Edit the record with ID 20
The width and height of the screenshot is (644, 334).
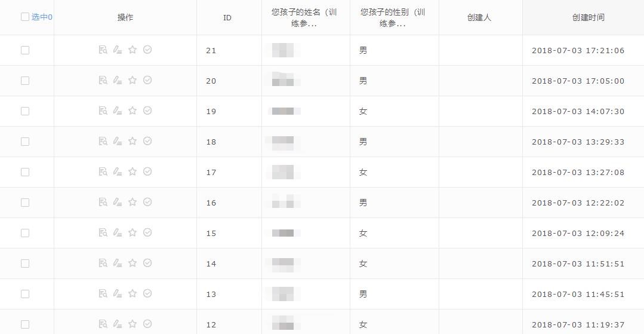coord(118,81)
